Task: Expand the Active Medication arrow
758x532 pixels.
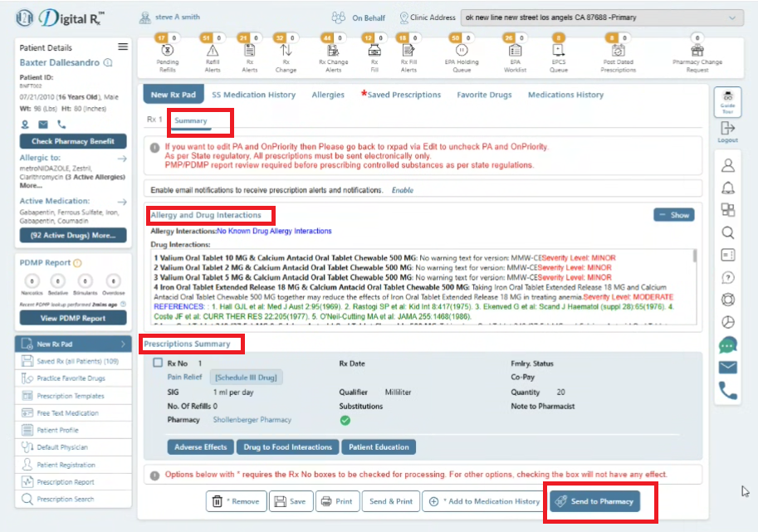Action: [x=122, y=202]
